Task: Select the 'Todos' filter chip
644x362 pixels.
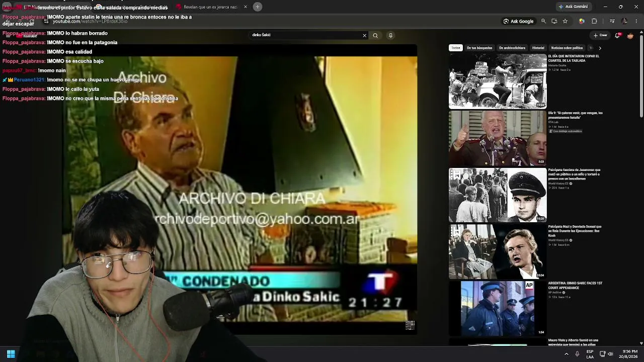Action: (x=456, y=48)
